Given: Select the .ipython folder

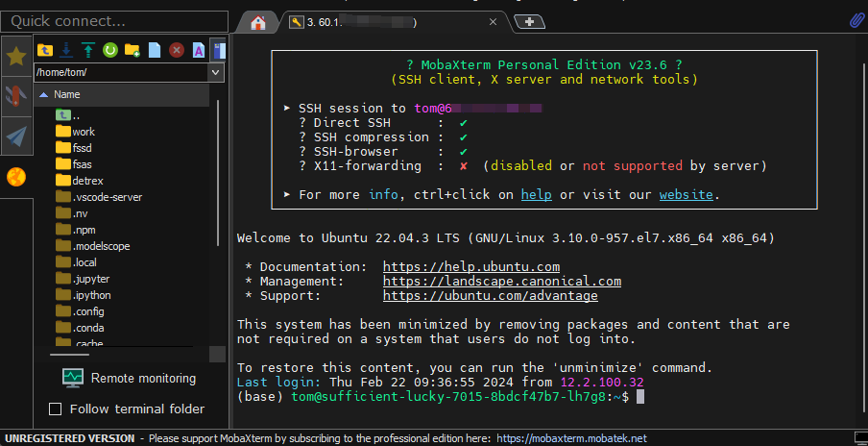Looking at the screenshot, I should (x=83, y=295).
